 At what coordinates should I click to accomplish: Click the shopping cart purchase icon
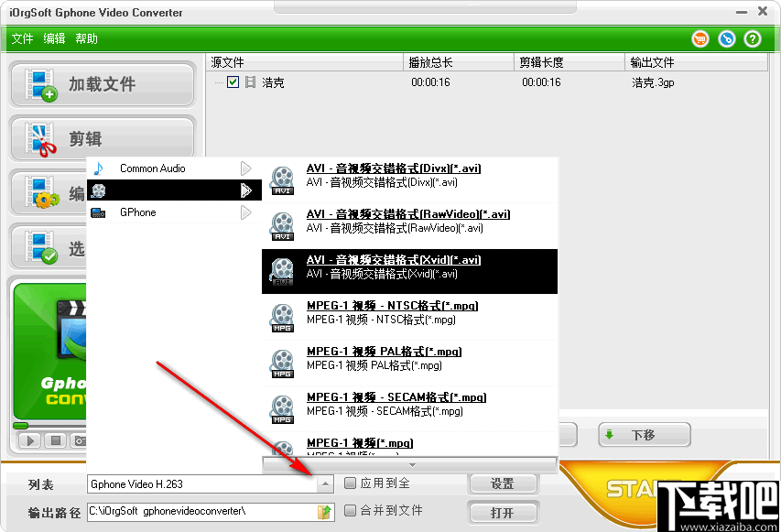[700, 38]
